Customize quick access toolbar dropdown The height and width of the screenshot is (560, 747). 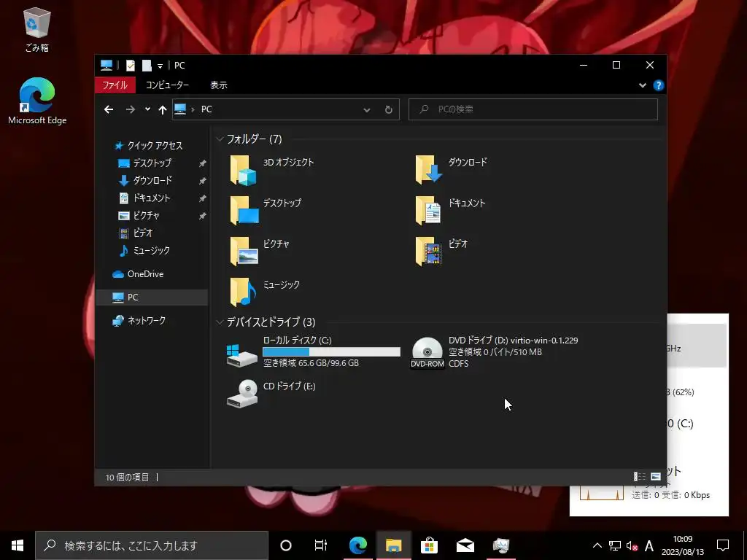pos(160,66)
